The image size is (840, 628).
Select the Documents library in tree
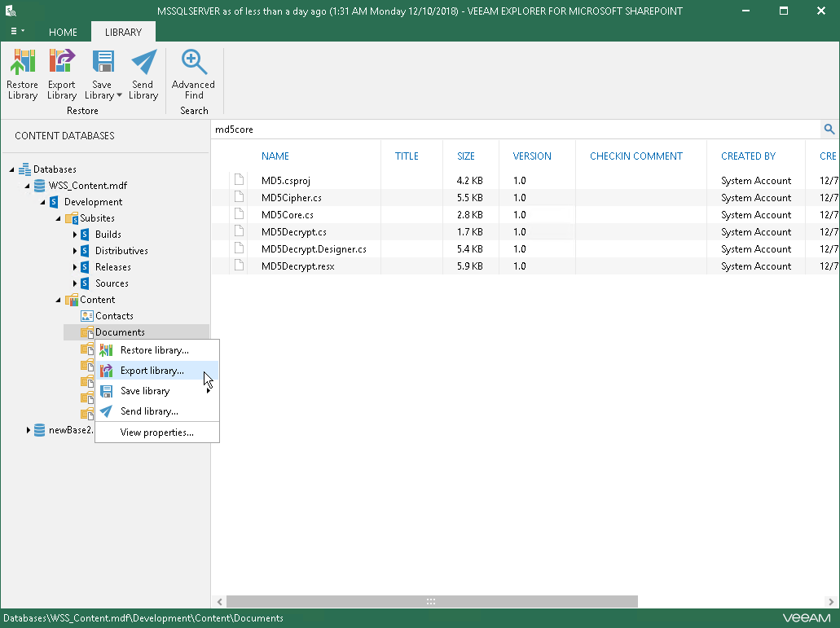click(x=120, y=332)
